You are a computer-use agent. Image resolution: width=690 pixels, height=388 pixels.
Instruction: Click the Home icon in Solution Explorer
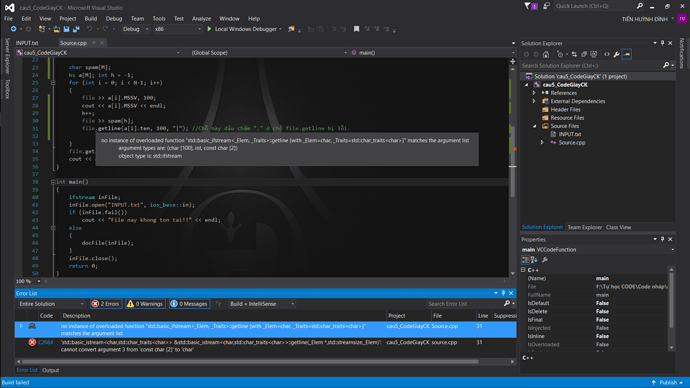tap(546, 55)
